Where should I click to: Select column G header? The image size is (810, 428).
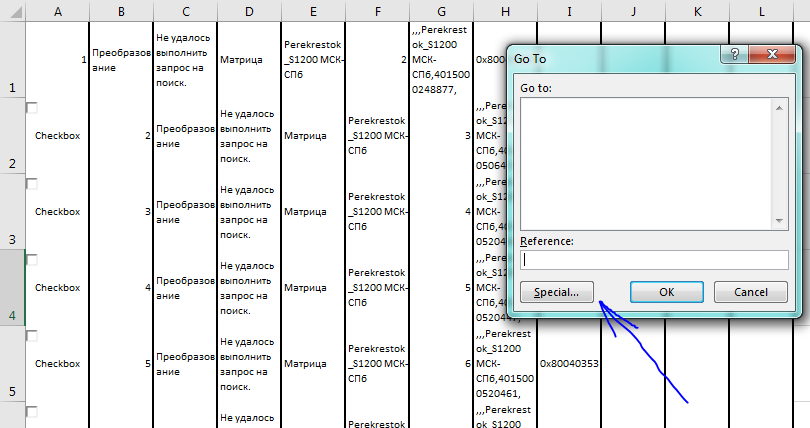pos(442,11)
